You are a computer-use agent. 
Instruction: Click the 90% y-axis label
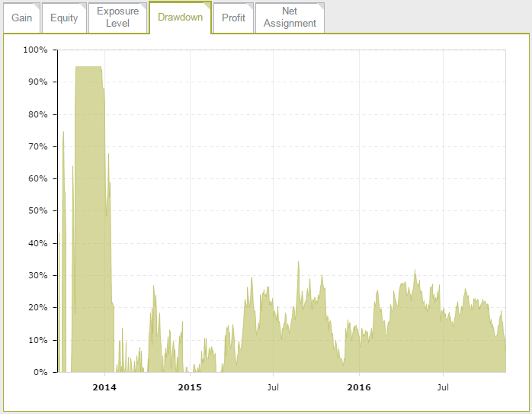37,82
